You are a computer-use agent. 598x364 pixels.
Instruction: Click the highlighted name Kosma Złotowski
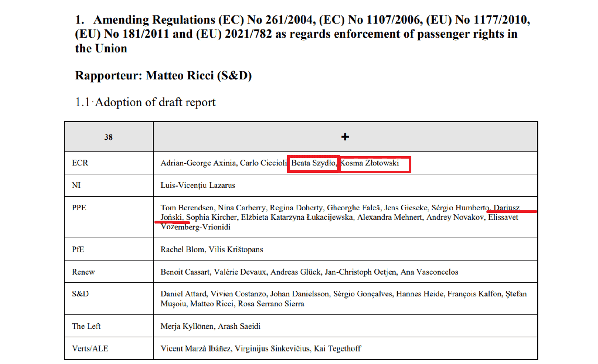[369, 163]
